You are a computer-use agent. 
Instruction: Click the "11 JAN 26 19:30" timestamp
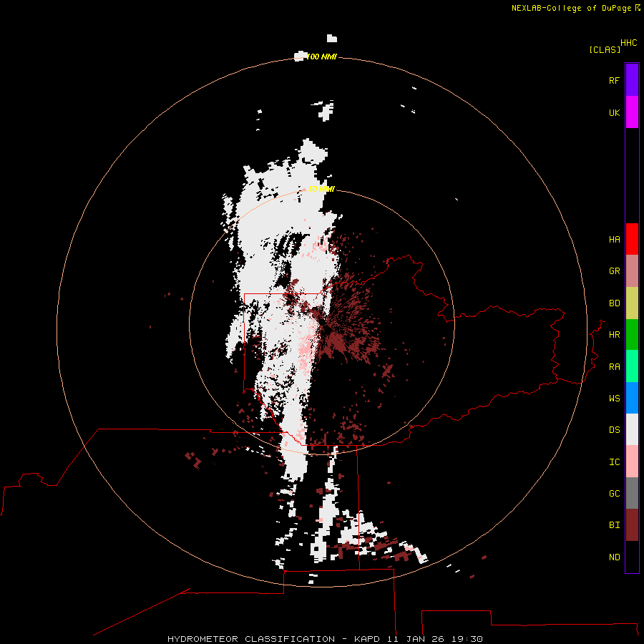click(x=434, y=639)
